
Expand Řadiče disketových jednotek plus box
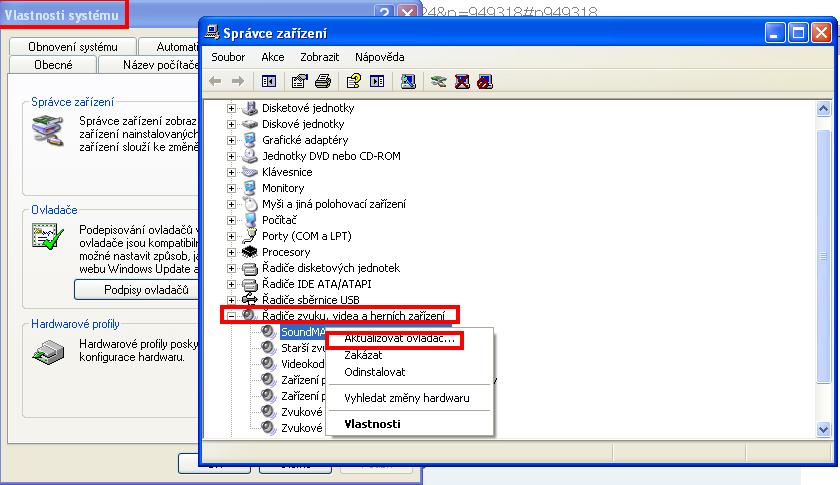pyautogui.click(x=231, y=268)
